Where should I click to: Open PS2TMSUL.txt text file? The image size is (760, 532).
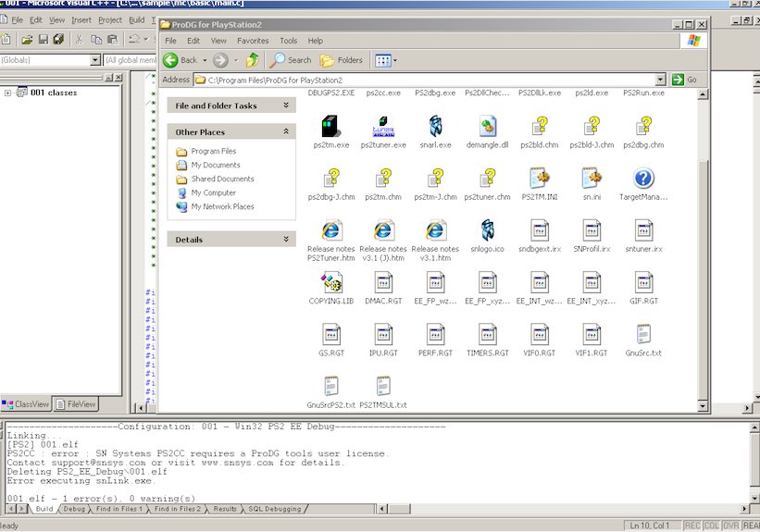click(x=383, y=386)
